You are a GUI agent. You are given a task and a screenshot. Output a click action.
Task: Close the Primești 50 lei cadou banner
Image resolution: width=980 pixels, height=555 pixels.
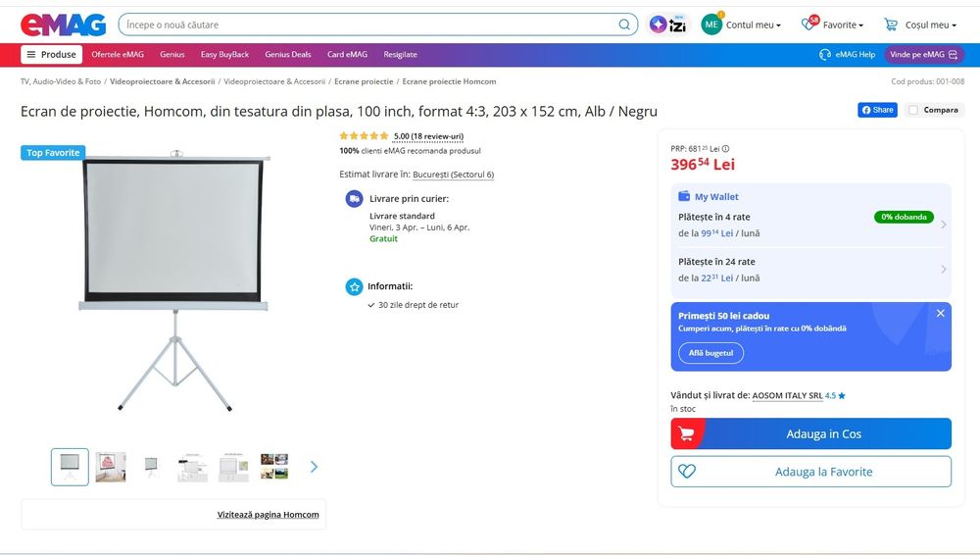(940, 313)
